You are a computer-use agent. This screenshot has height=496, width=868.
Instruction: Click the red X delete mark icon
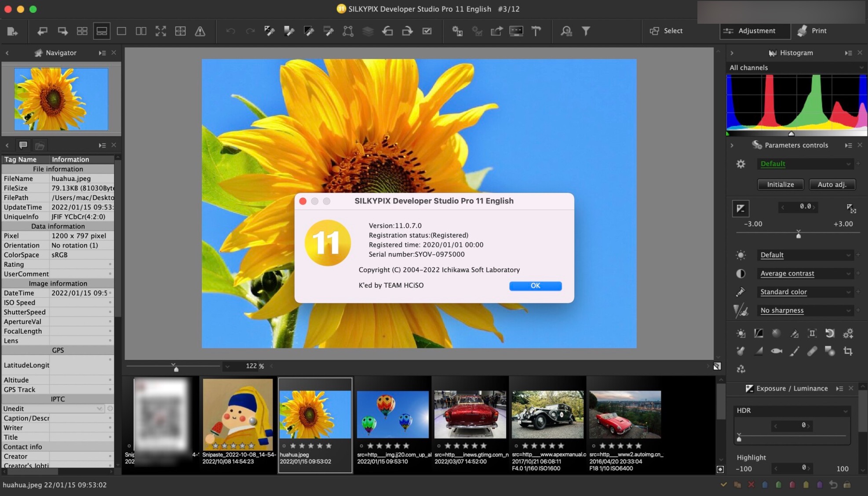pyautogui.click(x=751, y=485)
